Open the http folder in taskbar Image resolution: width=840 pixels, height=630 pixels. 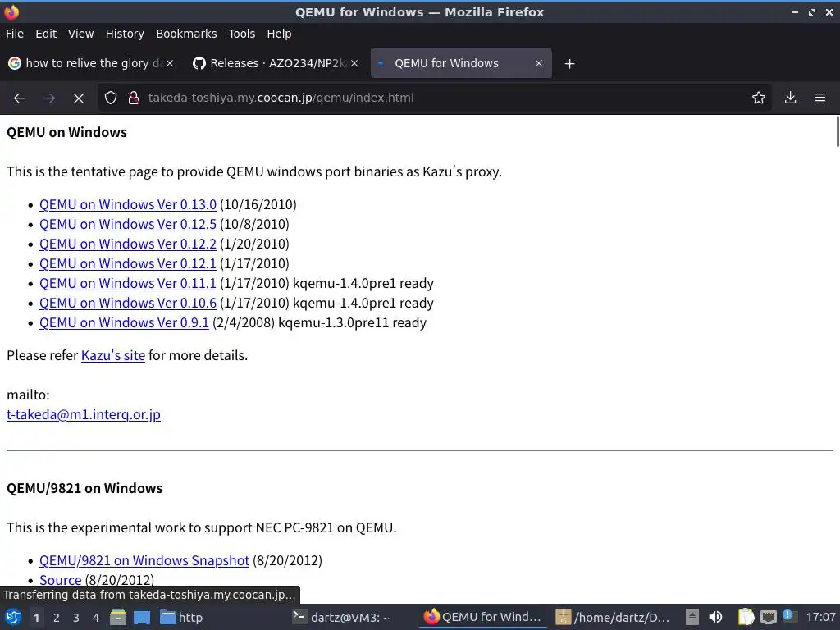tap(181, 617)
